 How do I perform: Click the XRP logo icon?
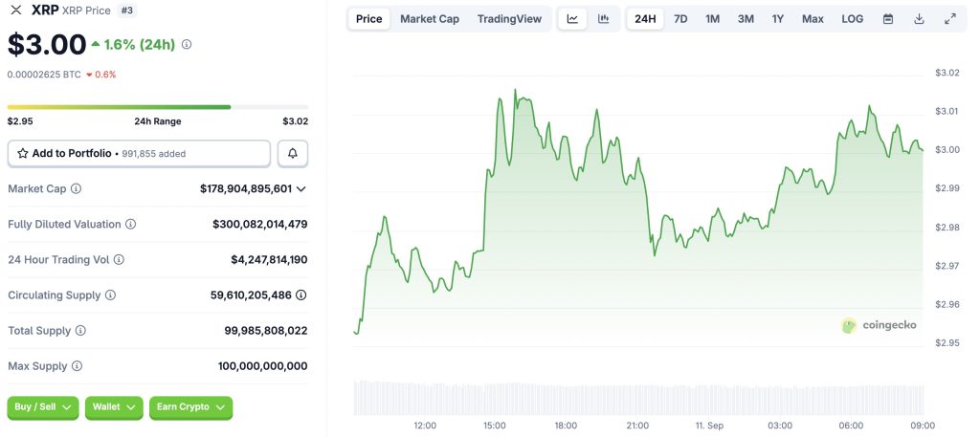pyautogui.click(x=15, y=11)
